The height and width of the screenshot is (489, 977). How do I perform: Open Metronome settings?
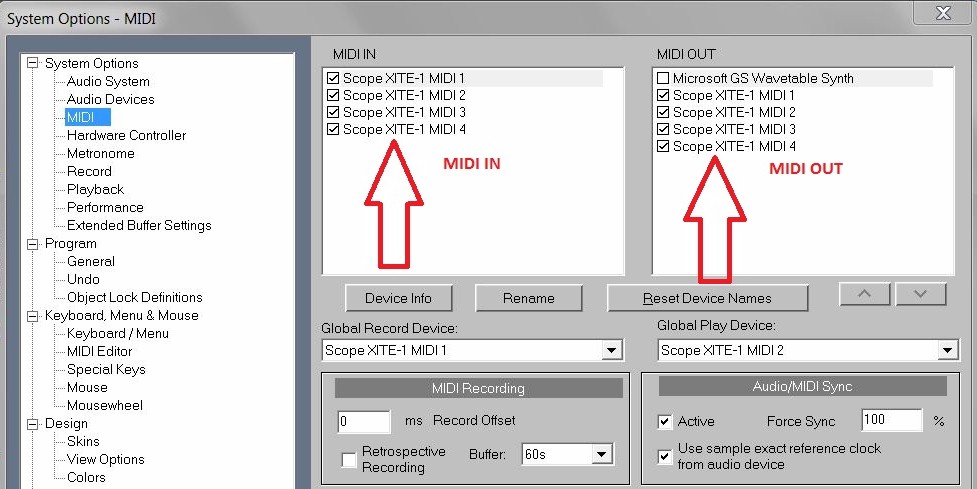[100, 153]
